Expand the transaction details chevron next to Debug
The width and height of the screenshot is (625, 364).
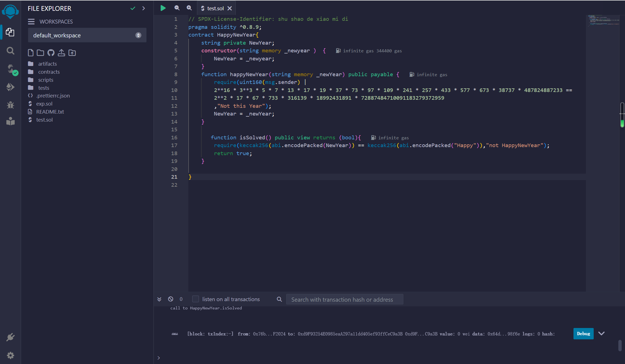[601, 334]
